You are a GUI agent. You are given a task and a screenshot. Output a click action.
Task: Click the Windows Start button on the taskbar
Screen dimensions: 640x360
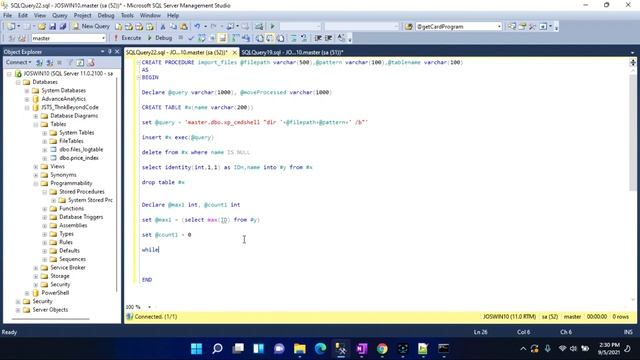point(196,349)
